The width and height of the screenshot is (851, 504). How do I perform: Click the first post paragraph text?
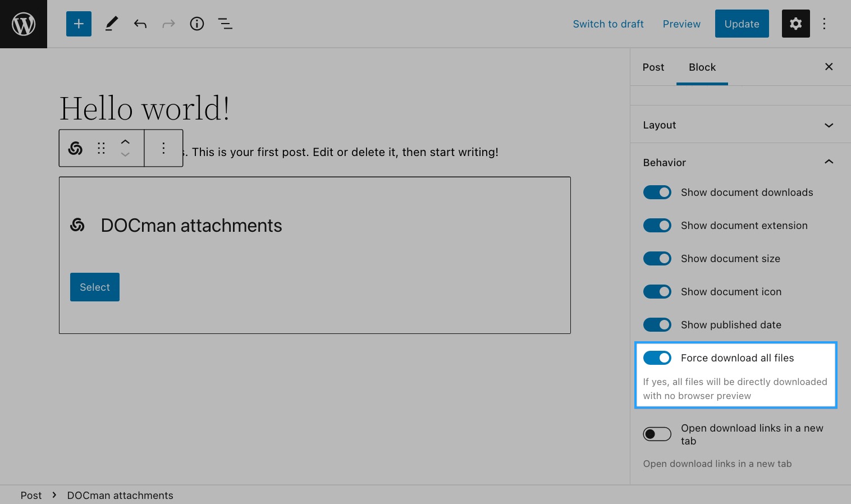(x=341, y=152)
